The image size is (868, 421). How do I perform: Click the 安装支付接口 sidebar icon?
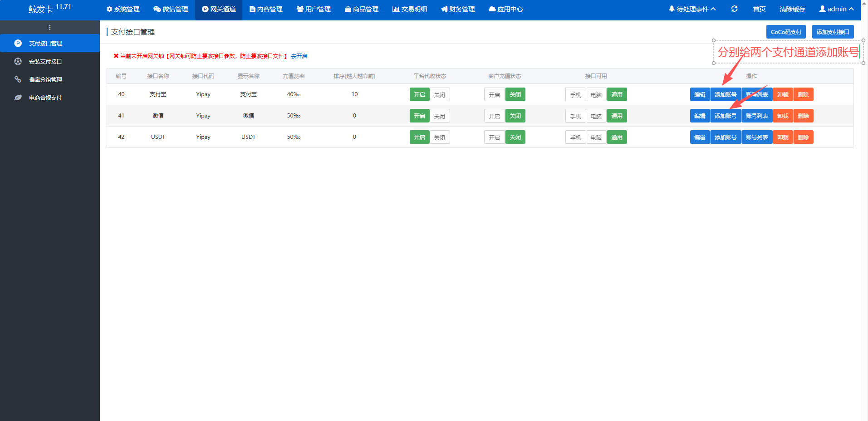tap(18, 61)
